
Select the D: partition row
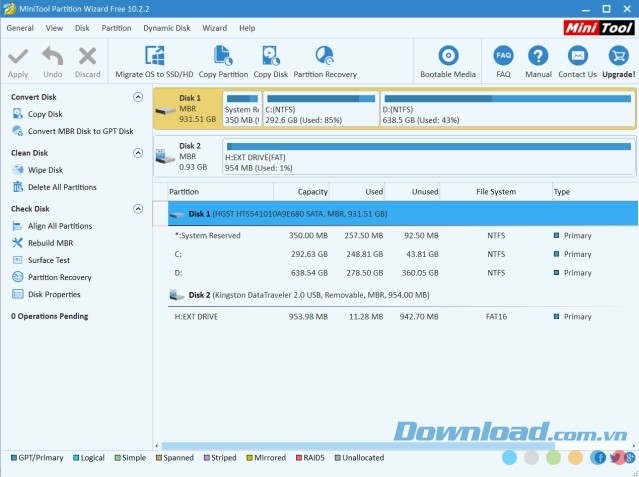coord(403,273)
